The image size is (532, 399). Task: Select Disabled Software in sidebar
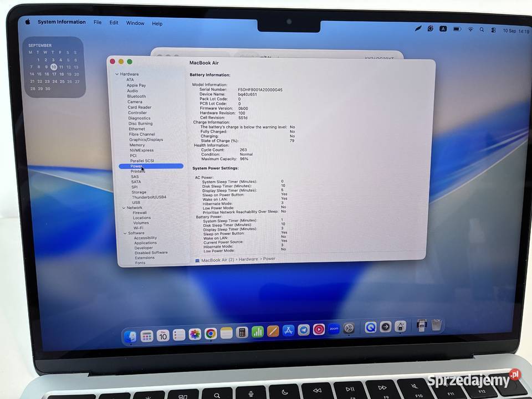click(151, 253)
